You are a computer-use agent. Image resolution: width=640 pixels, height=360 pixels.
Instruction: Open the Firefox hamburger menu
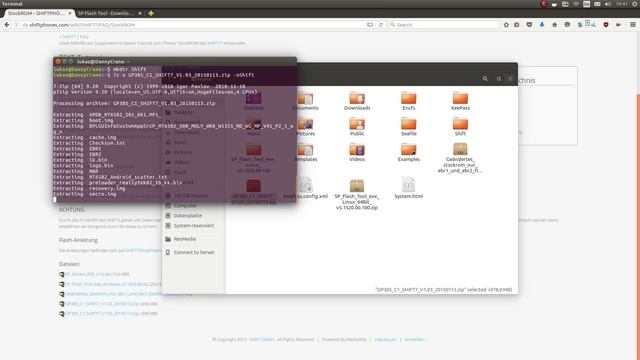[633, 25]
